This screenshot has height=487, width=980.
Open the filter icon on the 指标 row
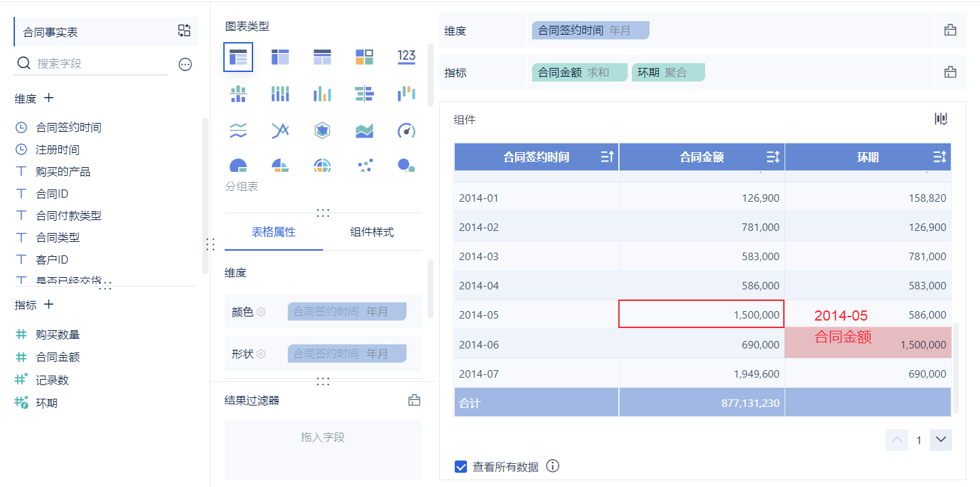pyautogui.click(x=950, y=72)
